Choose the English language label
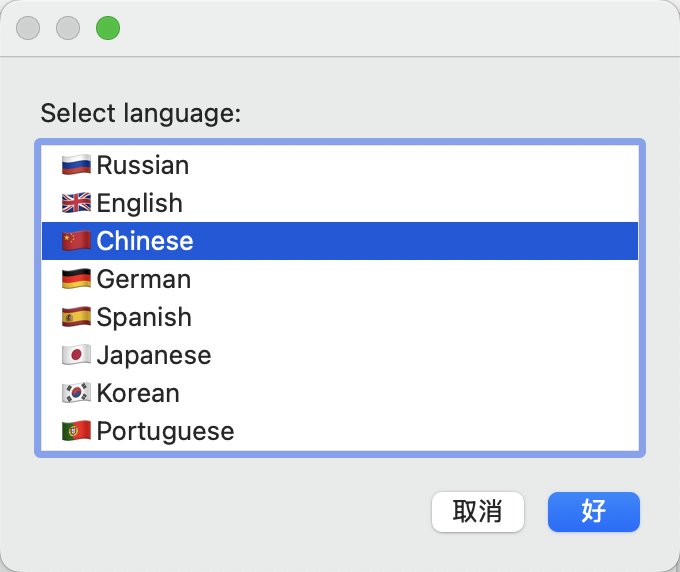 (x=139, y=203)
